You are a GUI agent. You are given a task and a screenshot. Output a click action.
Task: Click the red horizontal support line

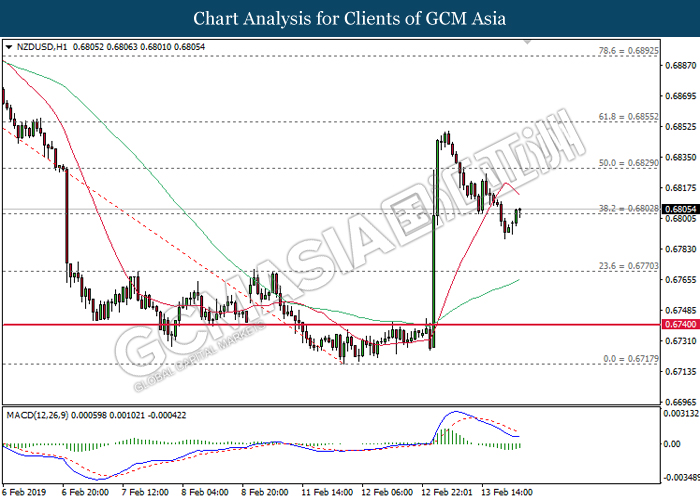point(331,325)
